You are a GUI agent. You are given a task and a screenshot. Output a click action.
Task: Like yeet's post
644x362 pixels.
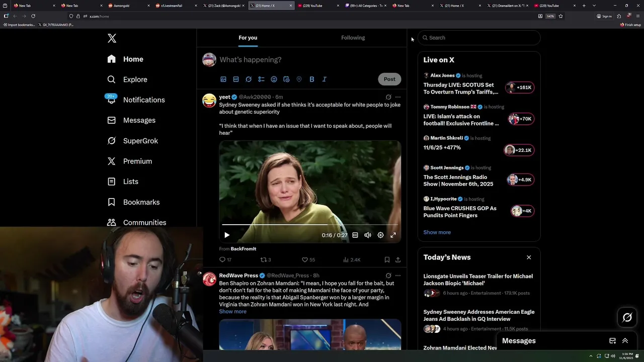pos(308,260)
